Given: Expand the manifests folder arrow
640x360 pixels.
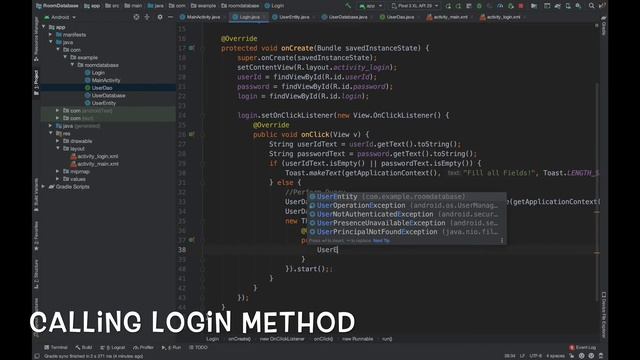Looking at the screenshot, I should (51, 35).
